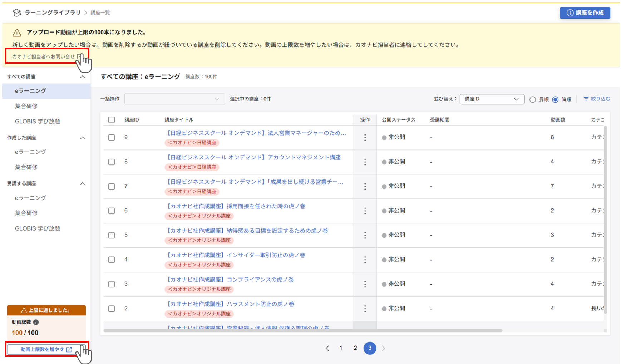The width and height of the screenshot is (621, 364).
Task: Open the actions menu for course ID 5
Action: 365,235
